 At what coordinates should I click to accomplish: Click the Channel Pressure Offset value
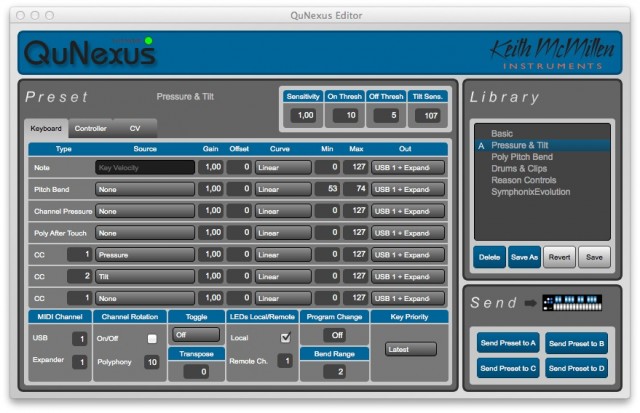239,211
